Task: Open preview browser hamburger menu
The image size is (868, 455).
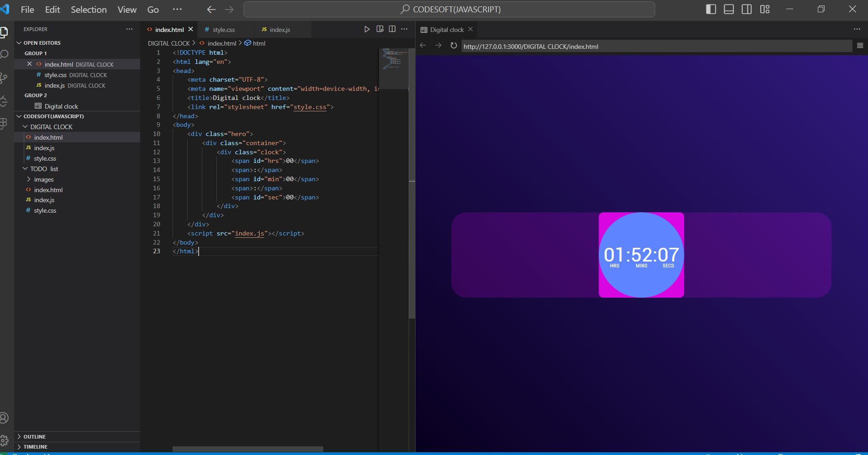Action: pyautogui.click(x=860, y=46)
